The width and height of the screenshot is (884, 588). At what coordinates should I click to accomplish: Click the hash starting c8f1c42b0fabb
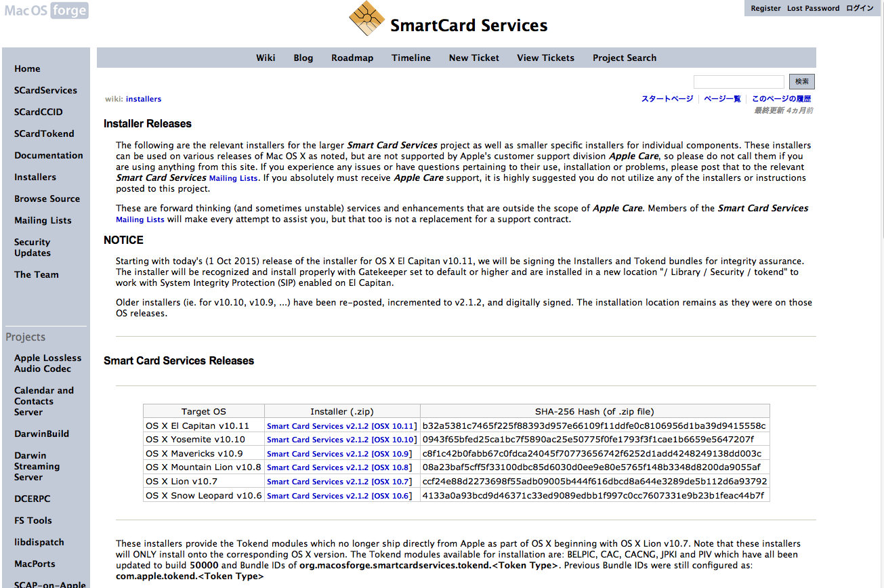591,454
